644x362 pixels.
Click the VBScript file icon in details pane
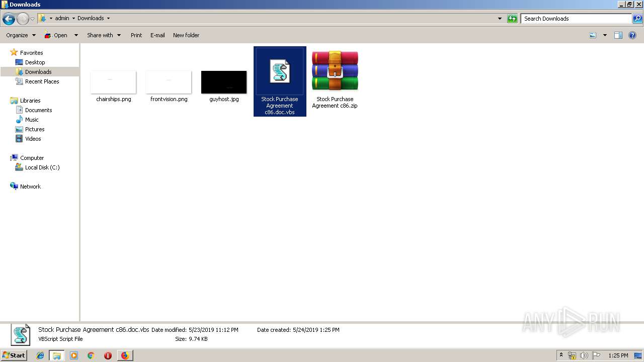21,334
